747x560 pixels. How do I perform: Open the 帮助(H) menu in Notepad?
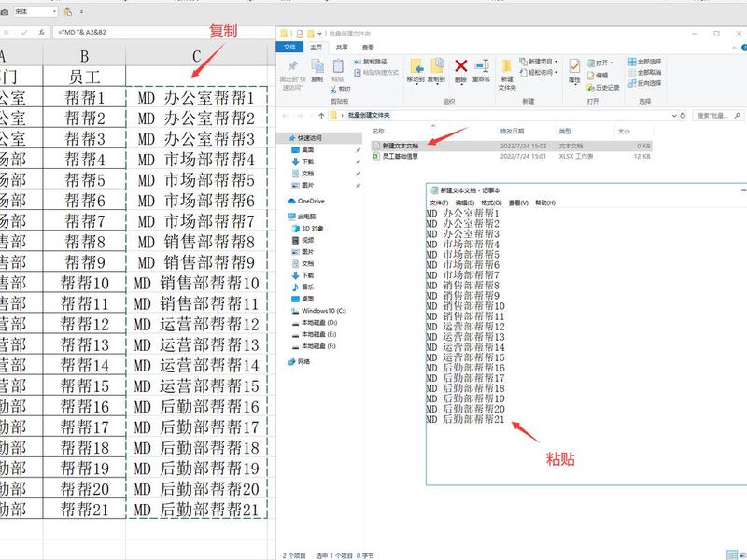[x=545, y=203]
